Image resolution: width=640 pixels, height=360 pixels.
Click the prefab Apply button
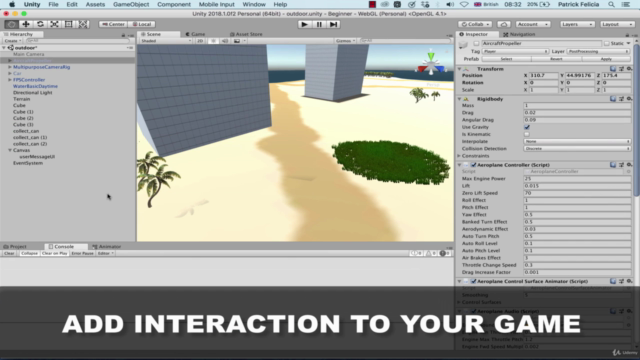click(606, 59)
